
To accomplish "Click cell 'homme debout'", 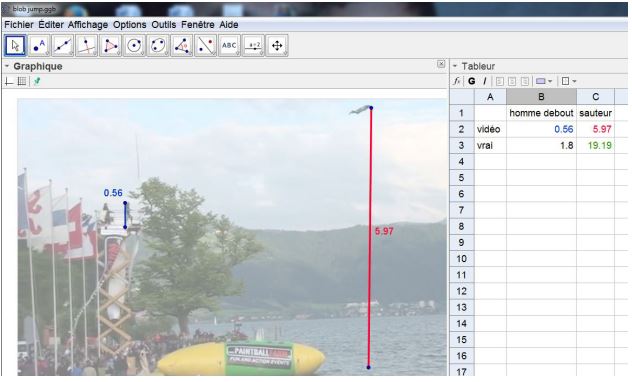I will click(541, 113).
